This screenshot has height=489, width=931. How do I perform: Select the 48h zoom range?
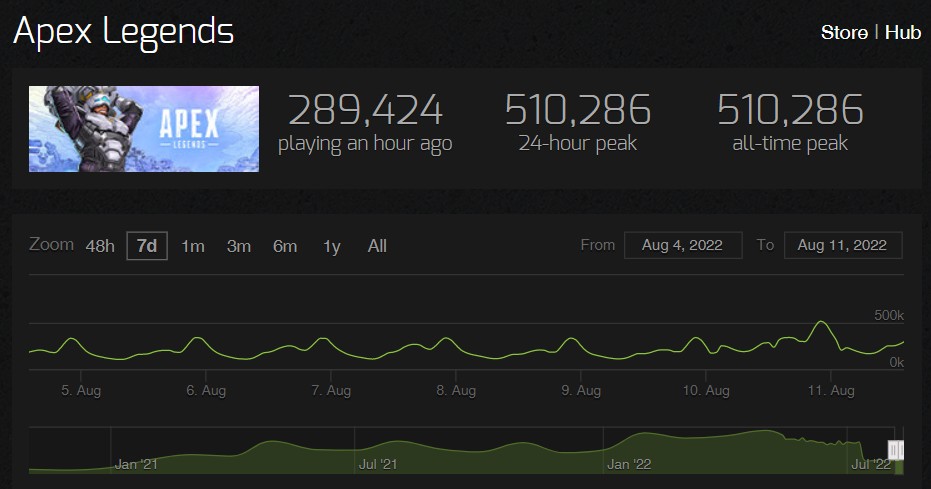tap(100, 246)
